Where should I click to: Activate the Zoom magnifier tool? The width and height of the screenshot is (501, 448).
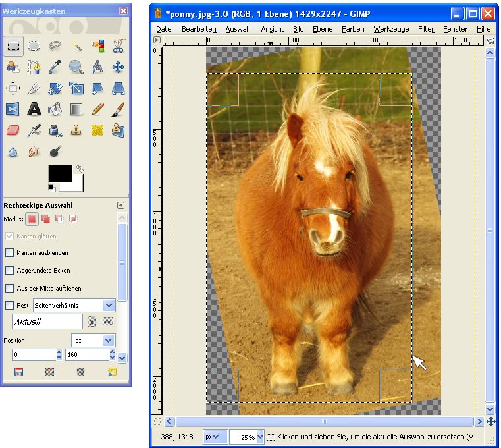coord(76,67)
